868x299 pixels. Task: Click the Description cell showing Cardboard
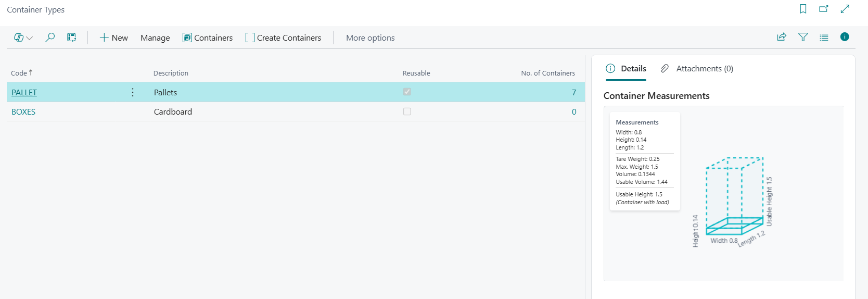(x=173, y=111)
